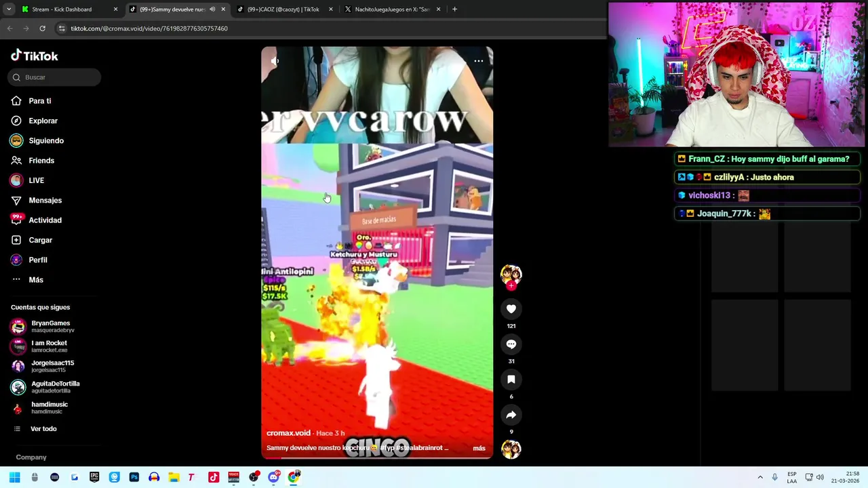The height and width of the screenshot is (488, 868).
Task: Share the video with the arrow icon
Action: (x=511, y=415)
